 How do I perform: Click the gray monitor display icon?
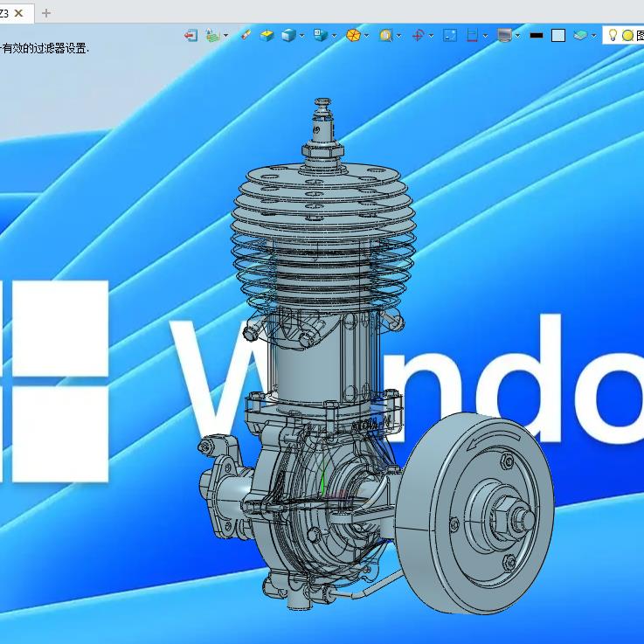pos(505,35)
